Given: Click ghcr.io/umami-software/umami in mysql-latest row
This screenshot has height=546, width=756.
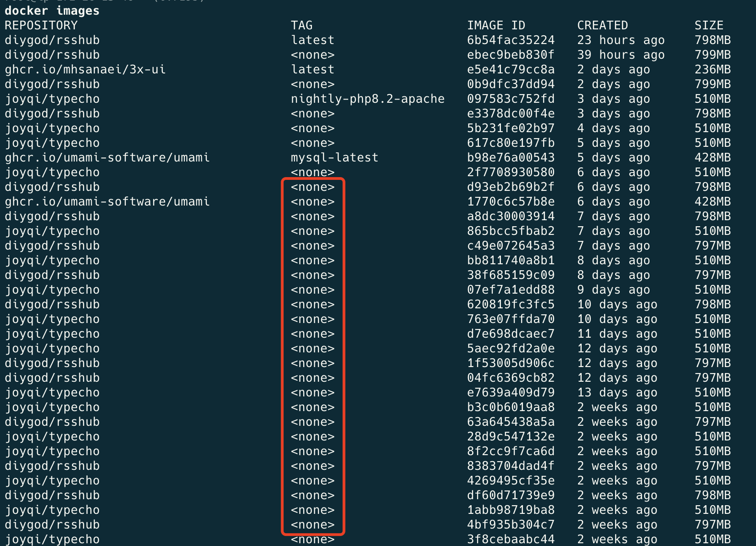Looking at the screenshot, I should (x=107, y=157).
